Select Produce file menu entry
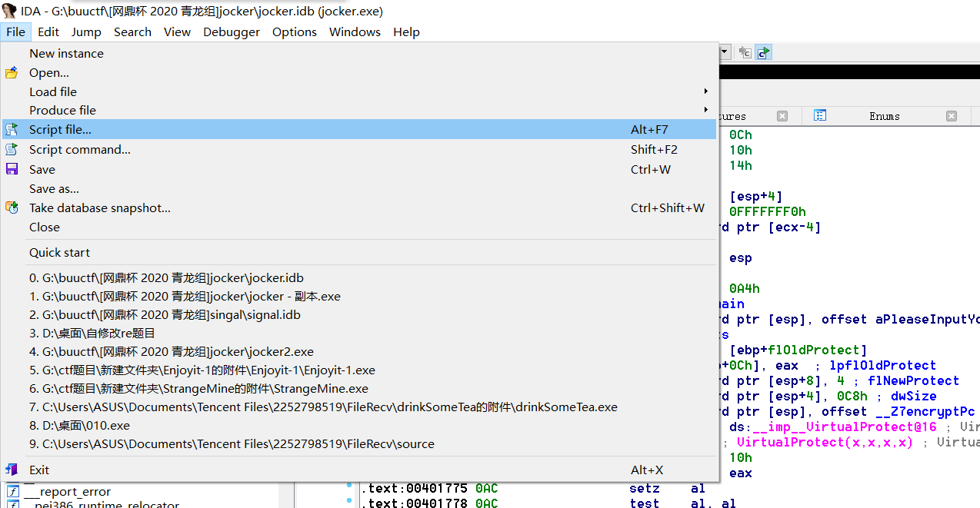Screen dimensions: 980x508 (359, 110)
